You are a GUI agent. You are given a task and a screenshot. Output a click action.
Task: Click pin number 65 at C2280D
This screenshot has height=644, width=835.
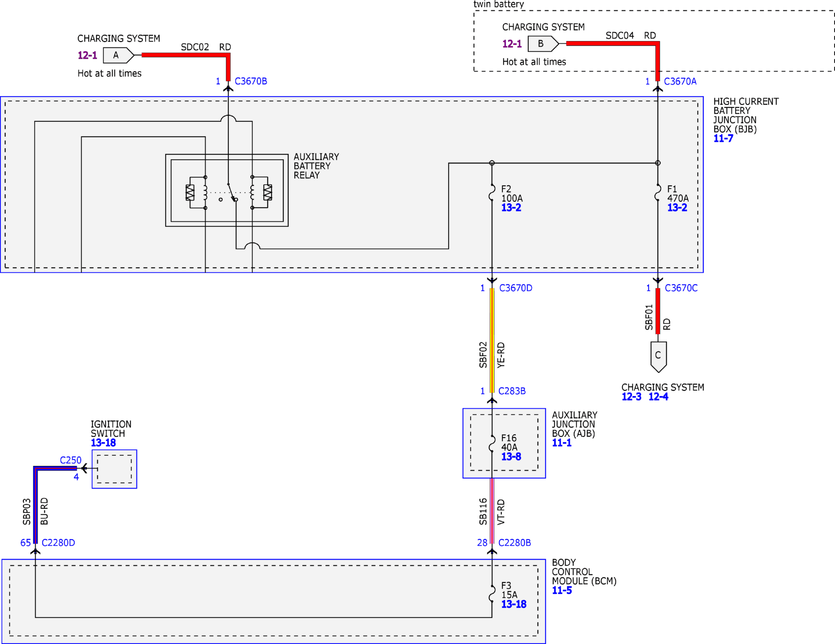[x=25, y=543]
